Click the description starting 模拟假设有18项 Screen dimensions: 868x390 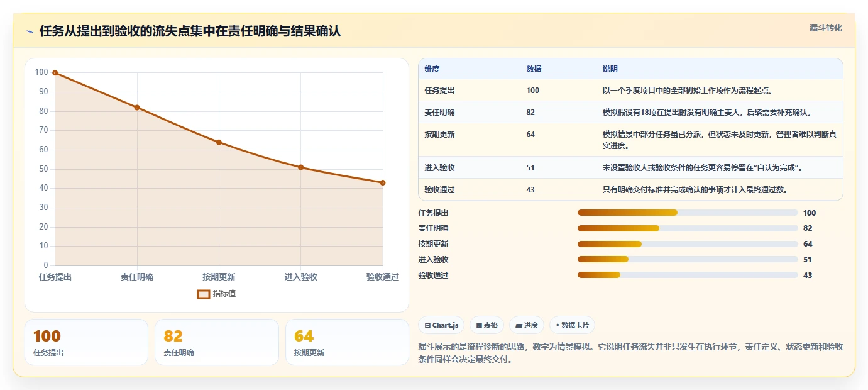click(708, 113)
